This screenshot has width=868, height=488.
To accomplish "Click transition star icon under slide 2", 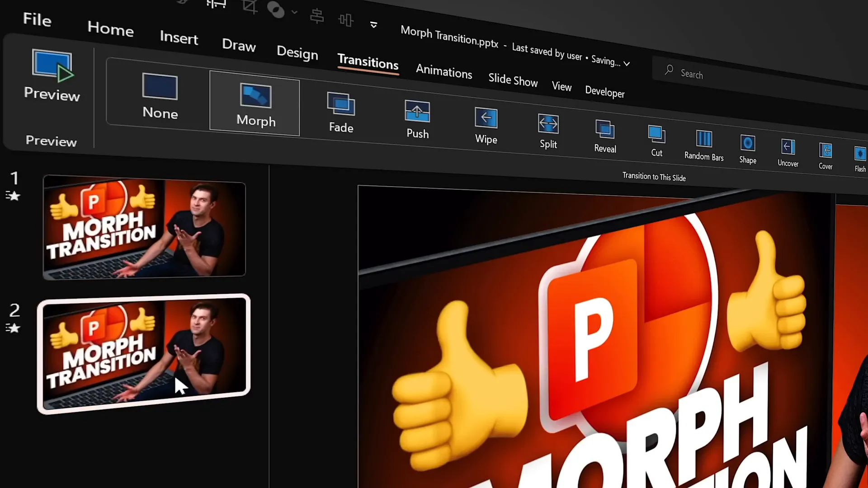I will pos(13,328).
